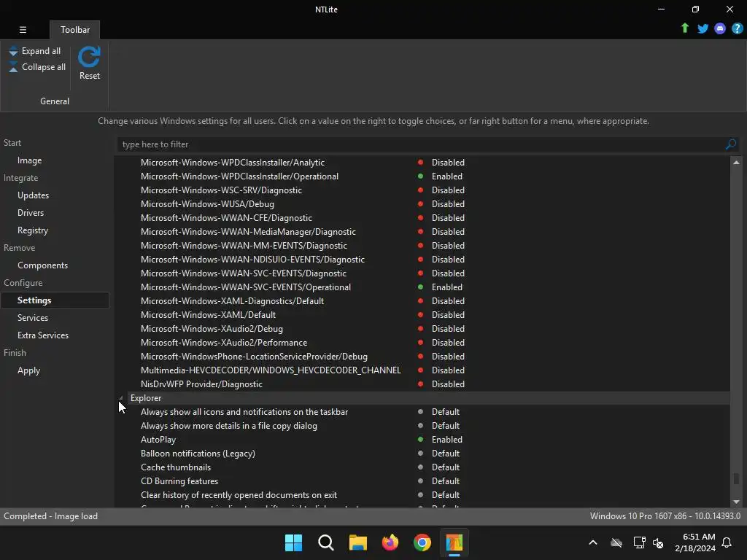Open Updates page in sidebar
747x560 pixels.
(x=33, y=195)
